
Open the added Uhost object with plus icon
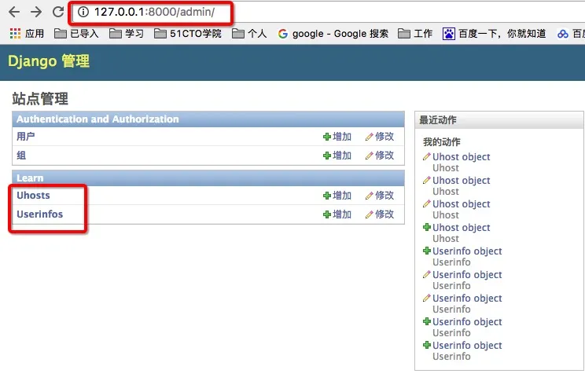point(461,228)
